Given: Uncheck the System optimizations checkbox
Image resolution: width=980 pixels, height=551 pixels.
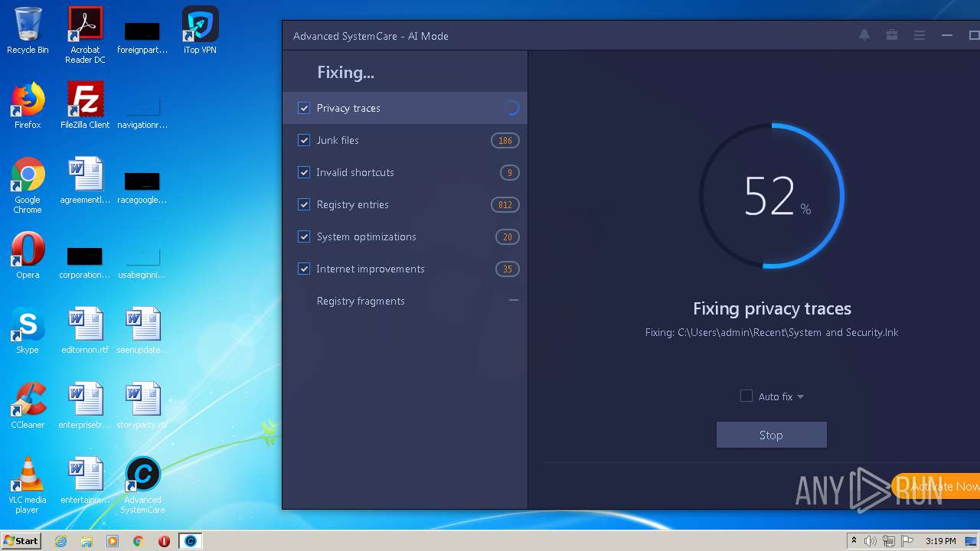Looking at the screenshot, I should tap(304, 236).
